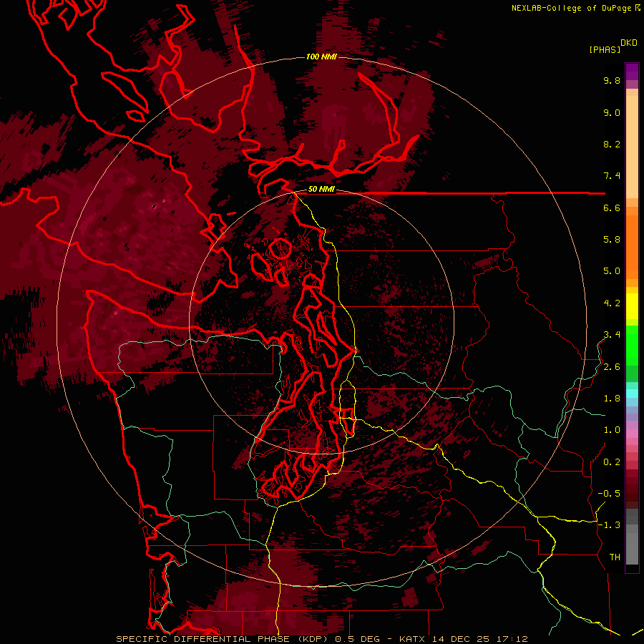The image size is (644, 644).
Task: Click the KATX 14 DEC 25 17:12 timestamp
Action: coord(463,639)
